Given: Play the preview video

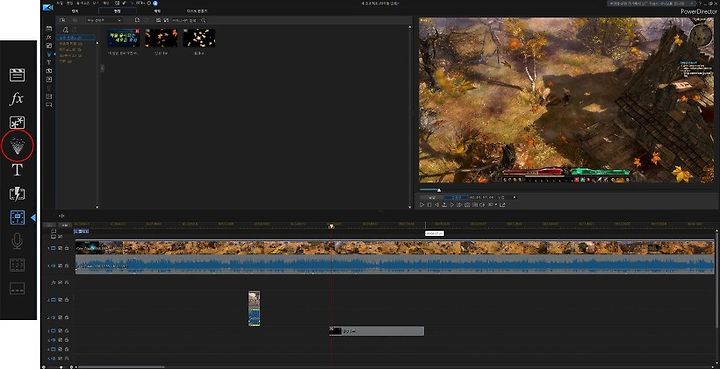Looking at the screenshot, I should click(x=422, y=205).
